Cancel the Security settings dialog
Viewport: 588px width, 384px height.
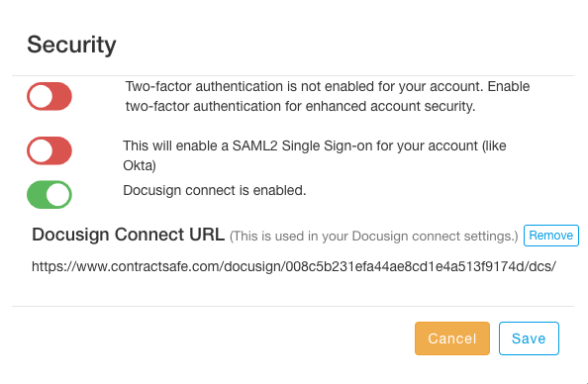coord(452,338)
